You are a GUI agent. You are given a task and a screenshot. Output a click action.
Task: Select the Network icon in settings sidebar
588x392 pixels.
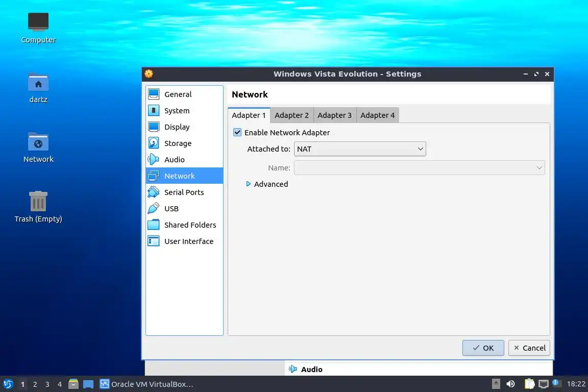[153, 176]
